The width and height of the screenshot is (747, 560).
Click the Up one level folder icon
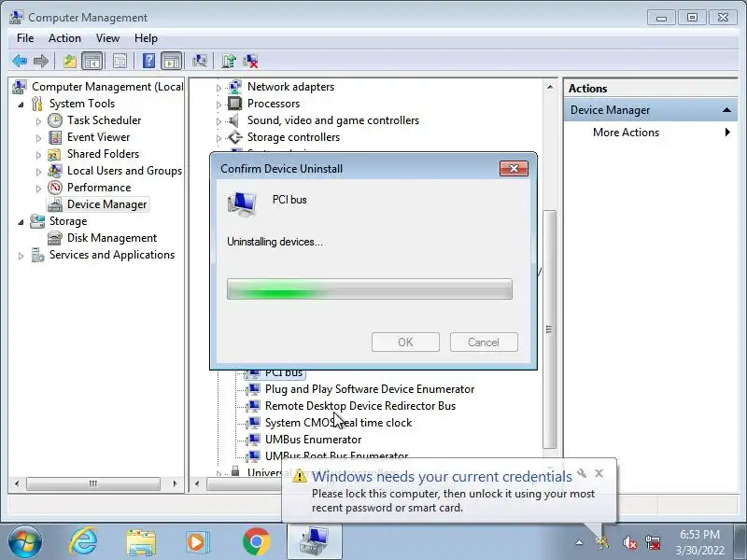tap(70, 61)
